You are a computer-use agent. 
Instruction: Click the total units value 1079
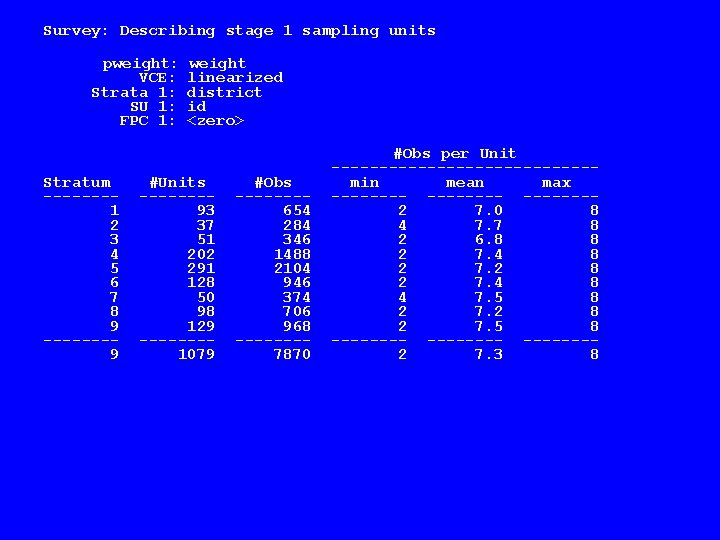click(196, 354)
